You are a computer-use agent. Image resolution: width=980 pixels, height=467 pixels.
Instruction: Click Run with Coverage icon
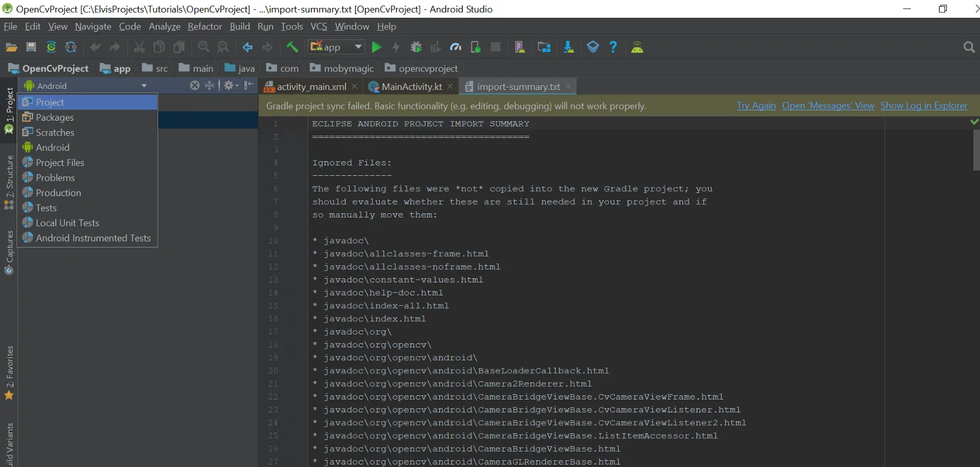click(435, 47)
